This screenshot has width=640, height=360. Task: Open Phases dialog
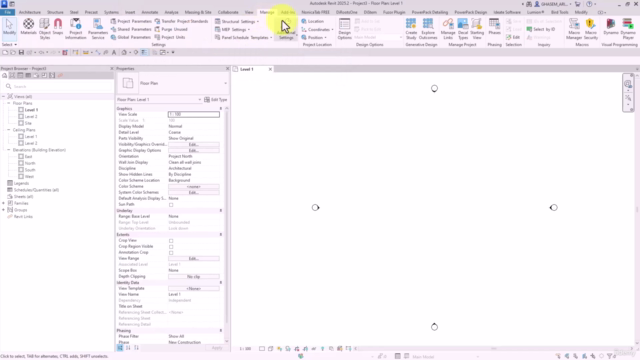point(494,28)
